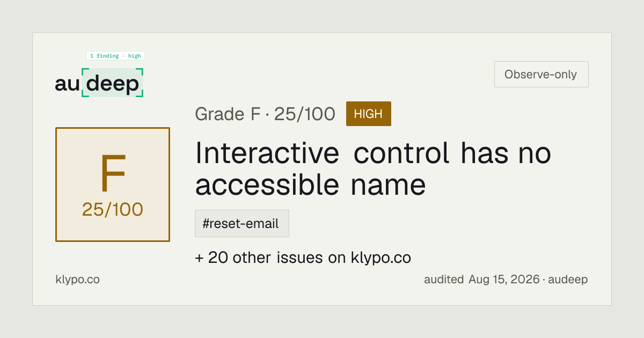Click the green highlighted "deep" logo box
Viewport: 644px width, 338px height.
pyautogui.click(x=113, y=83)
